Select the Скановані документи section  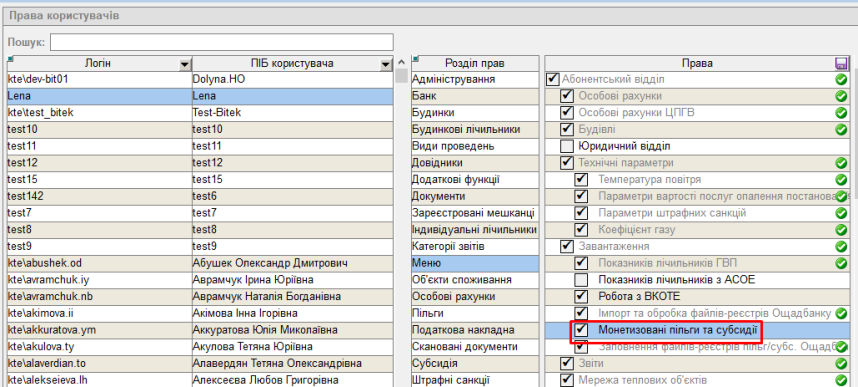[x=475, y=346]
